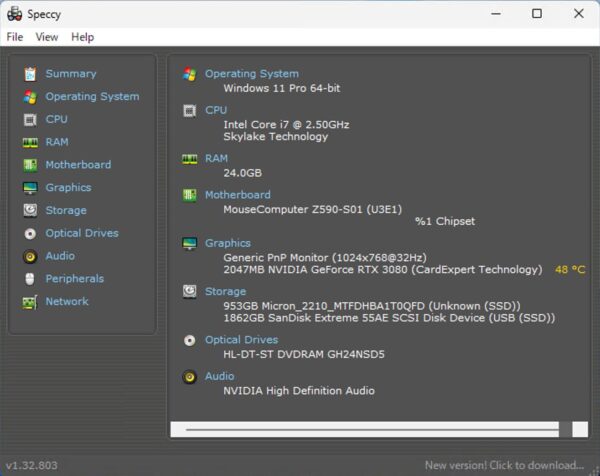600x476 pixels.
Task: Click the Storage drive icon in sidebar
Action: click(30, 211)
